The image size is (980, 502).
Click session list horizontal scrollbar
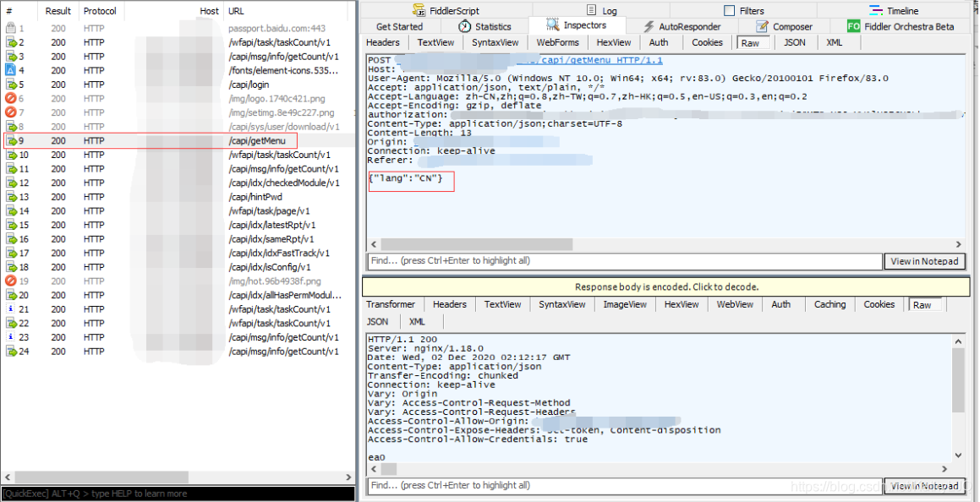point(100,477)
